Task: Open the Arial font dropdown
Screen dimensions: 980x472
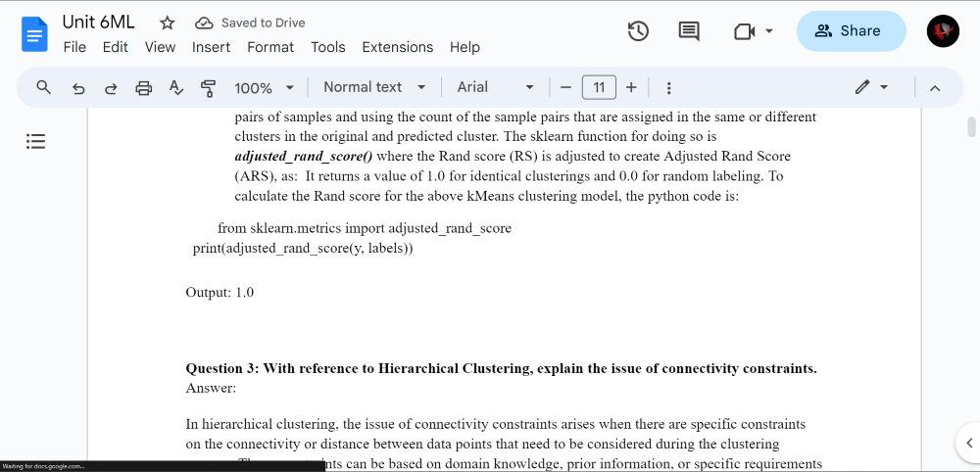Action: (496, 87)
